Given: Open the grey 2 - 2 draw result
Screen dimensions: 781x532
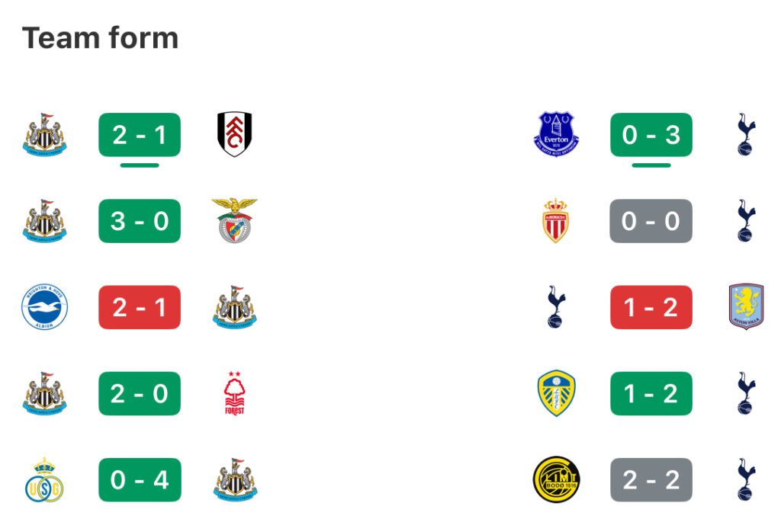Looking at the screenshot, I should pos(651,480).
